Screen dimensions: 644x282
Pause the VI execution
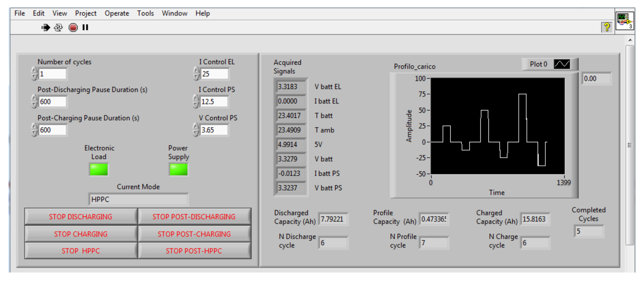pyautogui.click(x=85, y=27)
